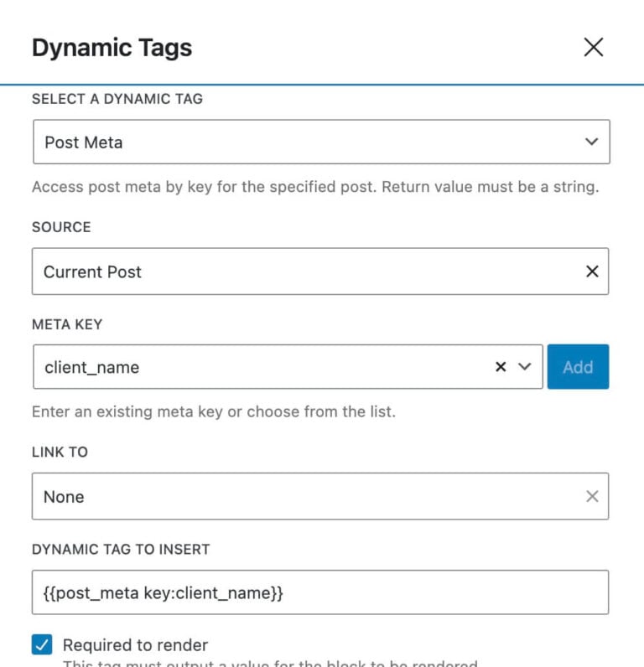Click the META KEY field label

[x=67, y=324]
